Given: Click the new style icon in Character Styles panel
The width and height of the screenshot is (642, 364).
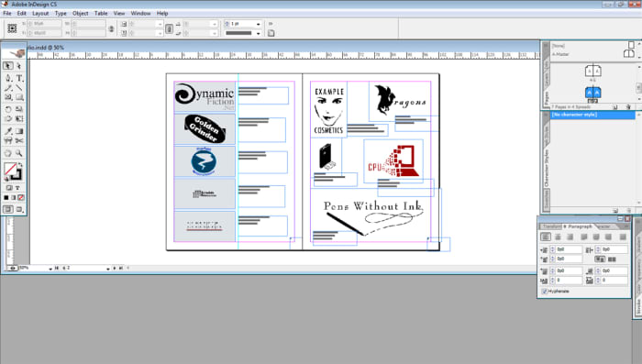Looking at the screenshot, I should click(615, 211).
